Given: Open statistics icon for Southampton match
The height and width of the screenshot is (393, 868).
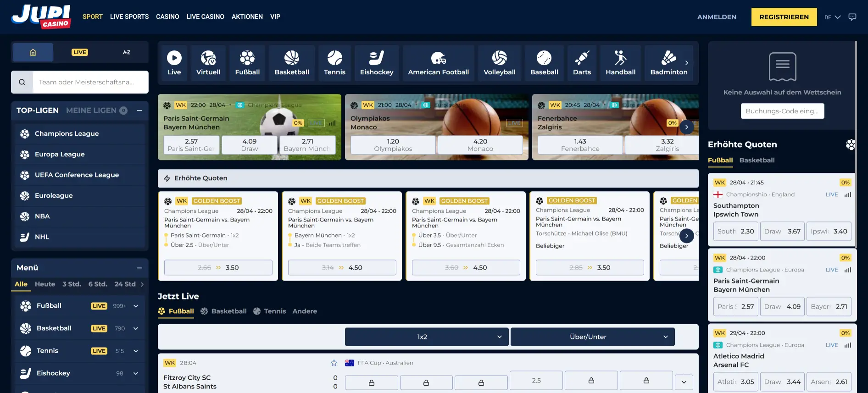Looking at the screenshot, I should (848, 194).
